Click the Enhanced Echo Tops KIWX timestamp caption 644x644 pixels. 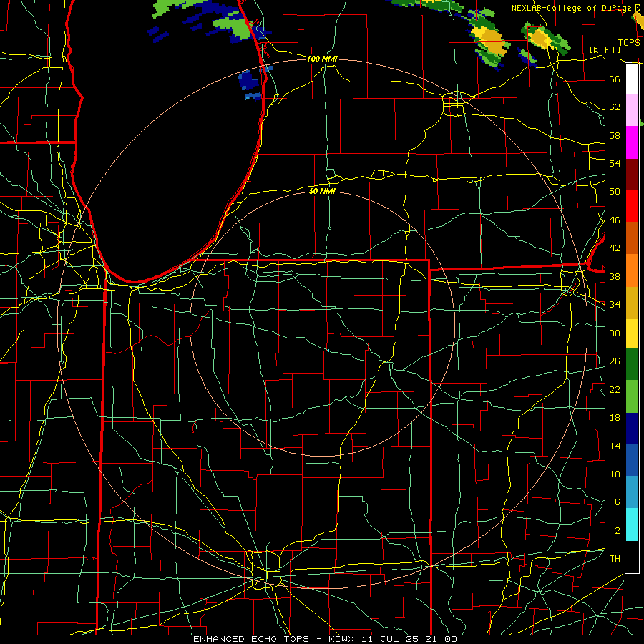click(325, 639)
